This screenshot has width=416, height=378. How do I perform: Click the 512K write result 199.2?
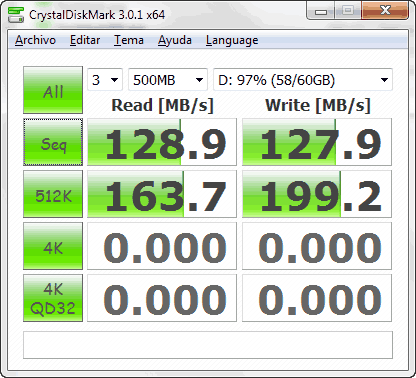point(317,194)
